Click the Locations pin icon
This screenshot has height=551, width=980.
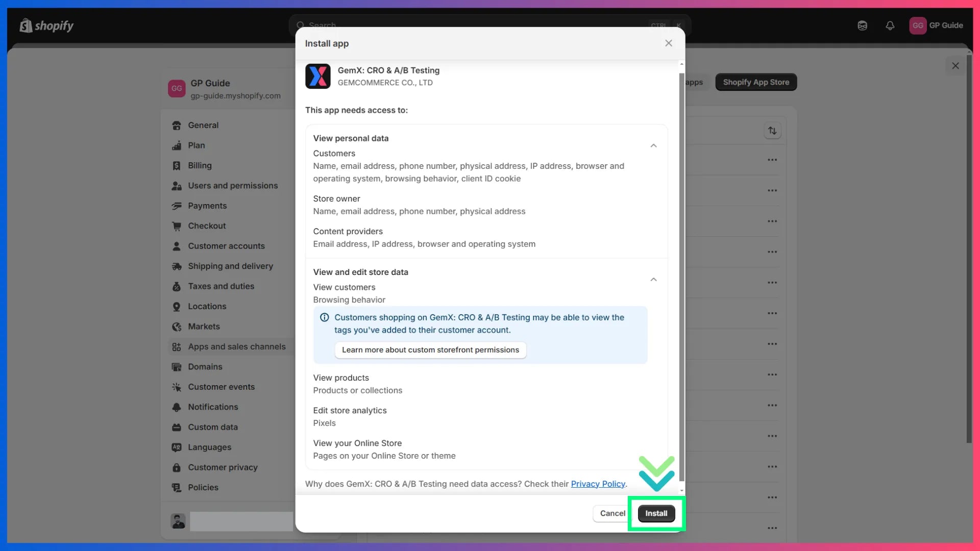point(177,307)
